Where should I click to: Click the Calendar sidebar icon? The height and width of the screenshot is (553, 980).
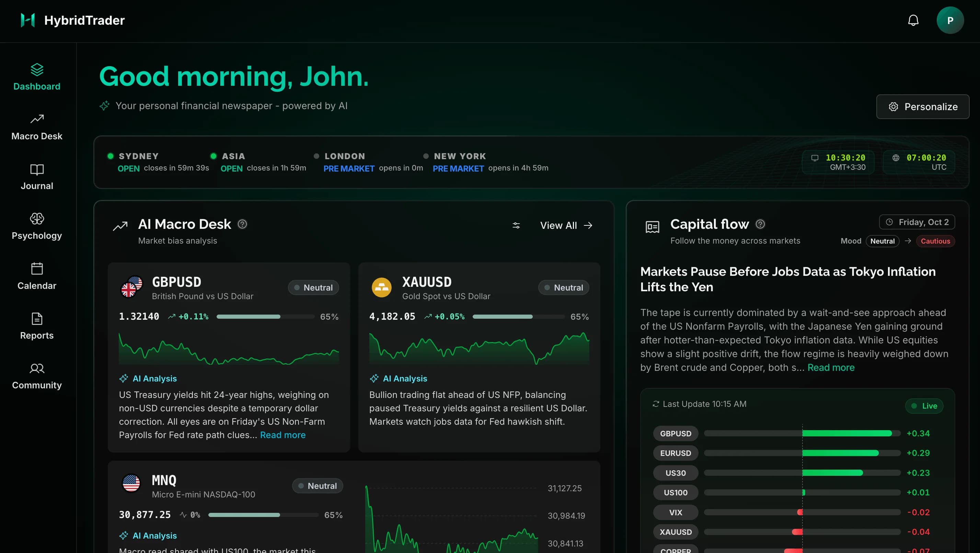[x=37, y=269]
